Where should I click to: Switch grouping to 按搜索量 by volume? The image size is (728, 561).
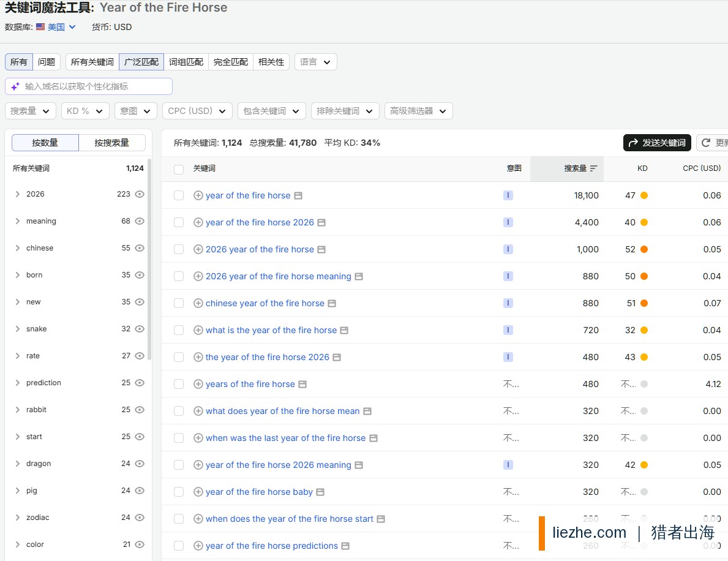pyautogui.click(x=112, y=143)
